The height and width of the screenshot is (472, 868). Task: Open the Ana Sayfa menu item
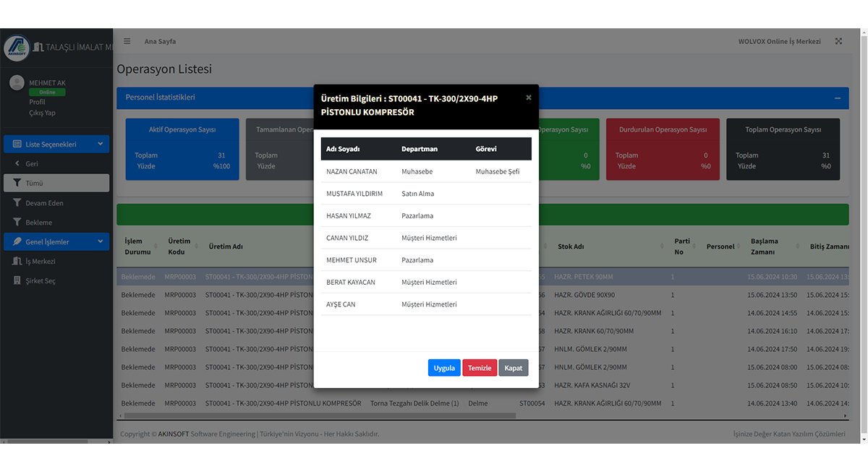pyautogui.click(x=160, y=41)
